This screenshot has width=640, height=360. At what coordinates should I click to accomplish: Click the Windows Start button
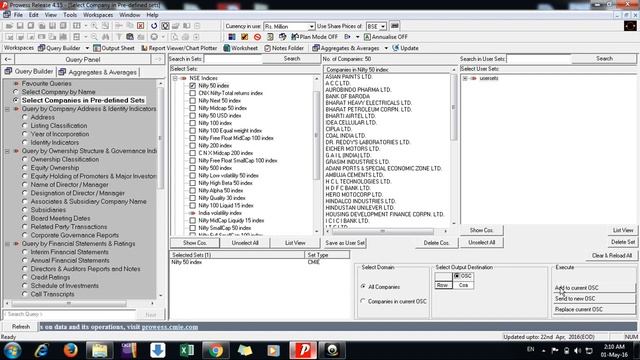click(x=13, y=350)
